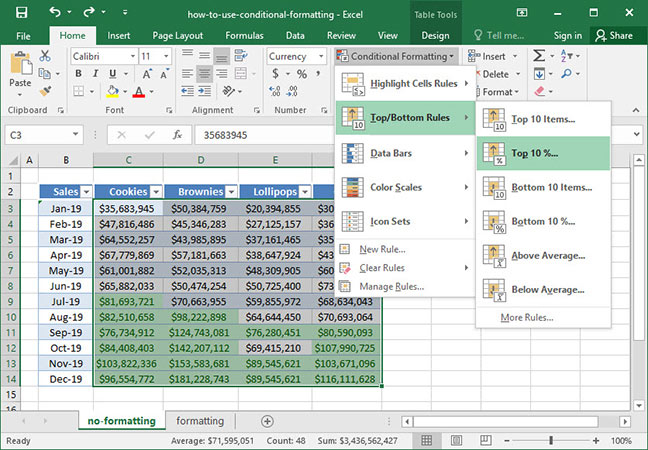The image size is (648, 450).
Task: Toggle Underline formatting
Action: coord(112,74)
